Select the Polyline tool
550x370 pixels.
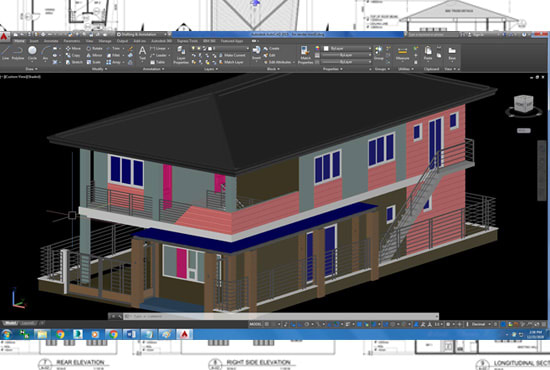[18, 53]
